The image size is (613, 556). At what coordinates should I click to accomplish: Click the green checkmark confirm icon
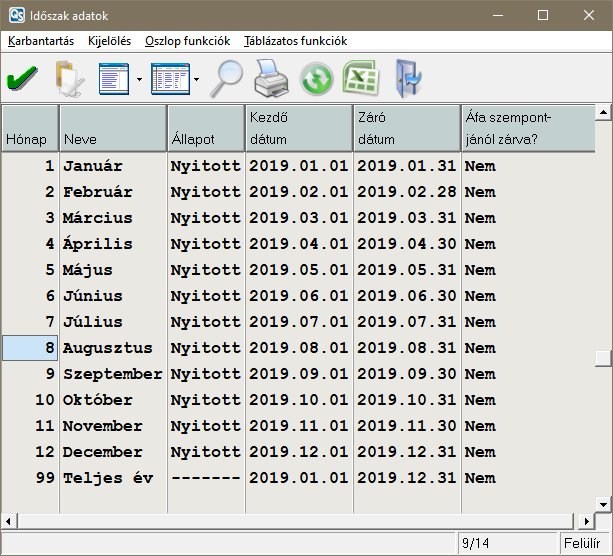(22, 77)
